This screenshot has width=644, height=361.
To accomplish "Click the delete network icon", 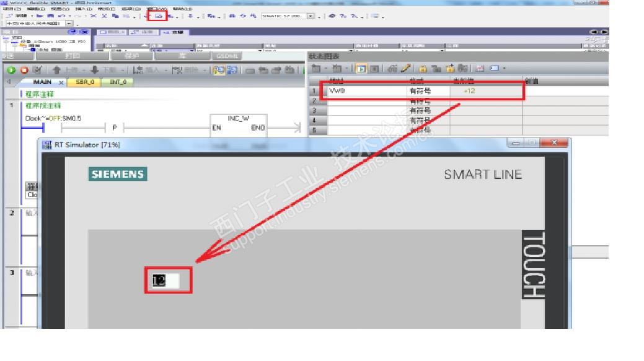I will tap(177, 70).
